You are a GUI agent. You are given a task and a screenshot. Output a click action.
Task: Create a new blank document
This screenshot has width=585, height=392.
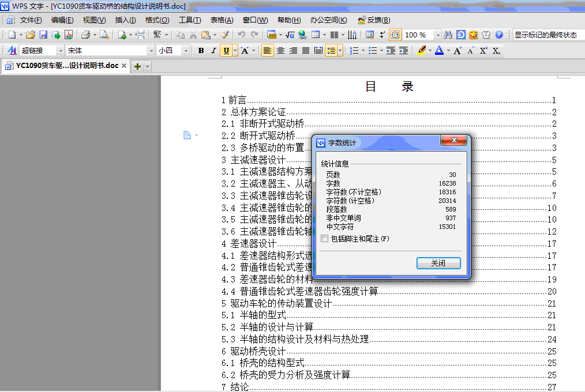click(12, 35)
